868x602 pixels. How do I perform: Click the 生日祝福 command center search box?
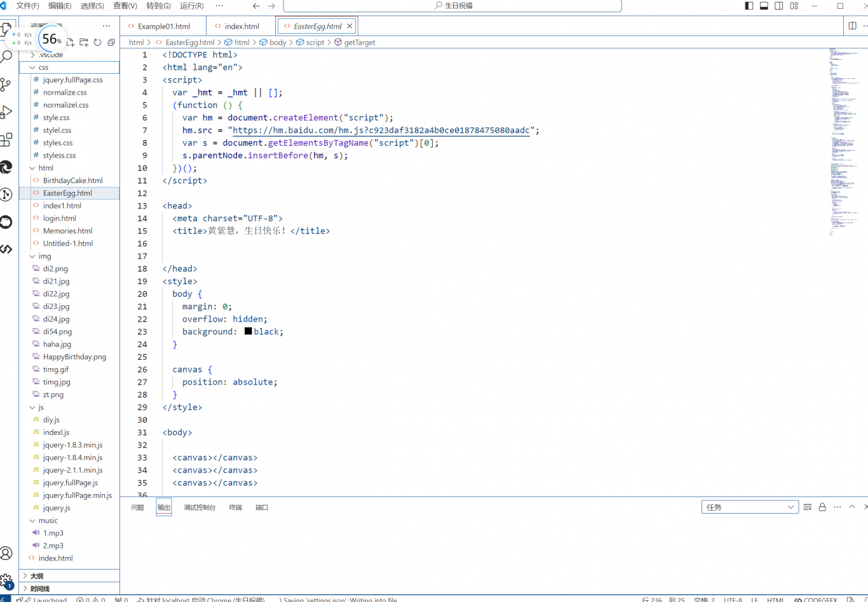coord(452,6)
